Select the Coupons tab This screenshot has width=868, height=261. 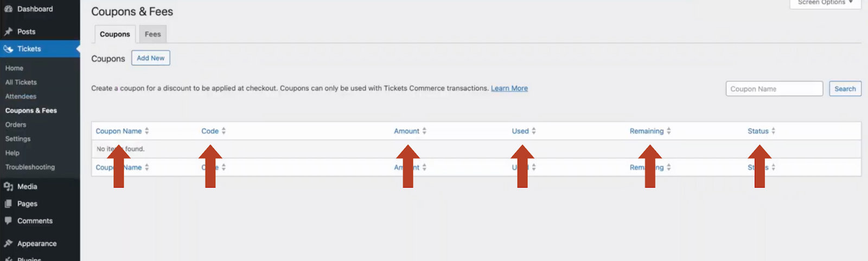point(114,34)
